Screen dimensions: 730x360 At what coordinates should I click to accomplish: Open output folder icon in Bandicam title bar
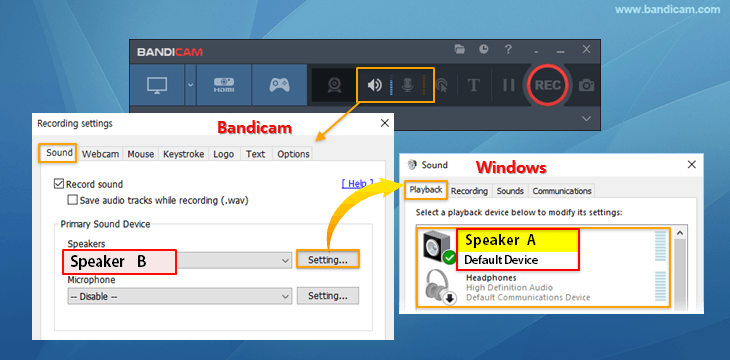pos(460,49)
